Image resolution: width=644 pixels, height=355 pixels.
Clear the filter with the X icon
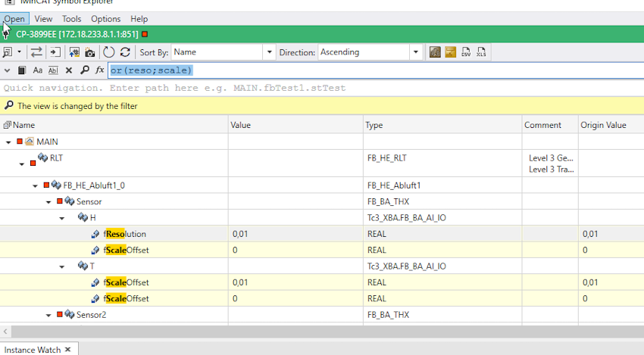[x=69, y=70]
